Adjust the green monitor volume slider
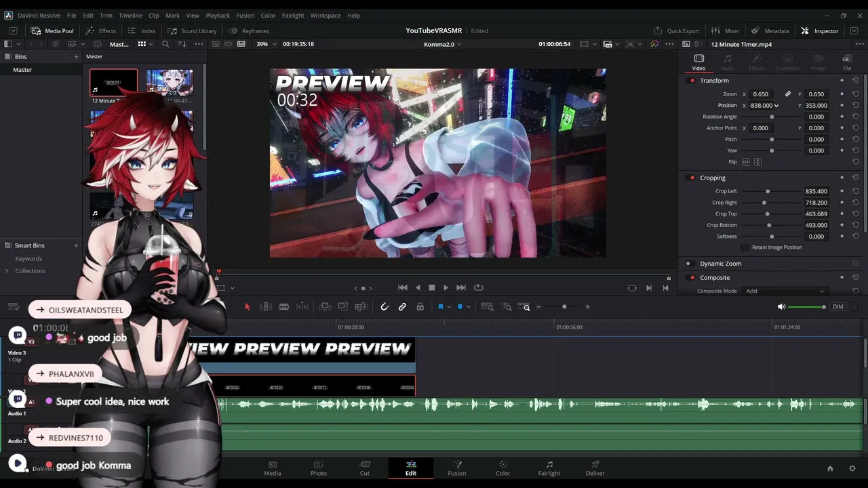 click(x=807, y=307)
